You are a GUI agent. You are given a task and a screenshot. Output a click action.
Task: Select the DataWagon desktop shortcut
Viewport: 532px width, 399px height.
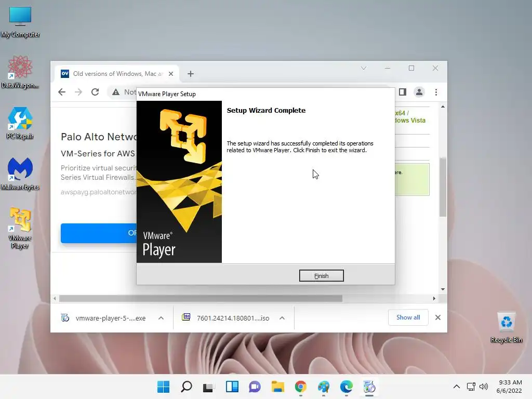click(20, 72)
